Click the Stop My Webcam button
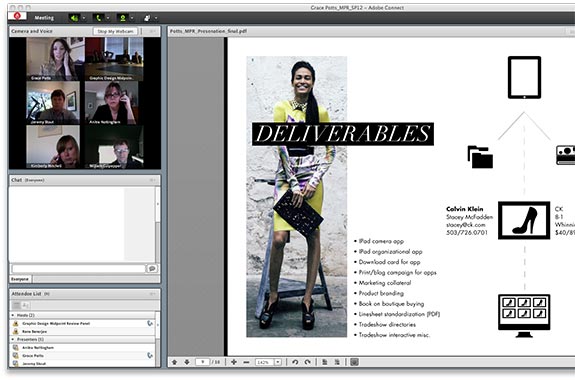 coord(116,32)
